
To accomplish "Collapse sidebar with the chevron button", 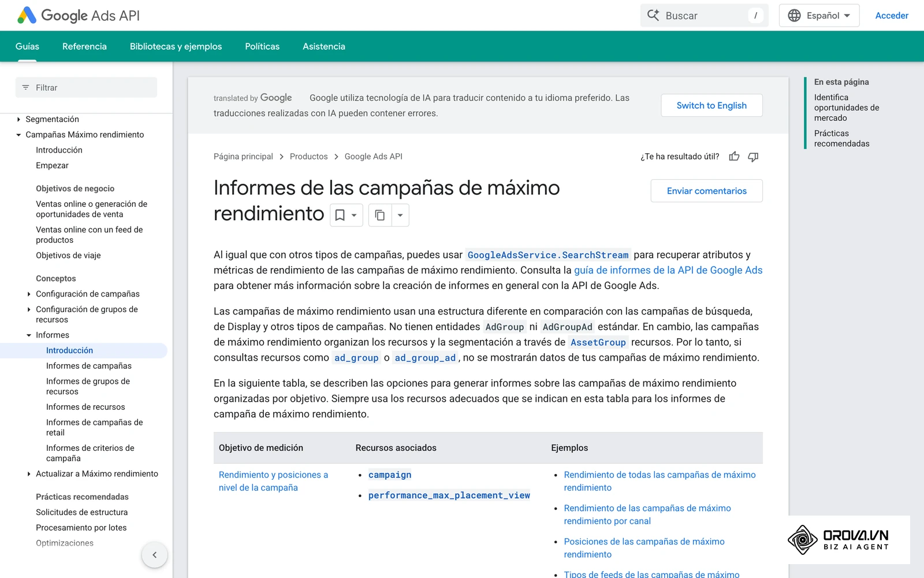I will click(x=154, y=555).
